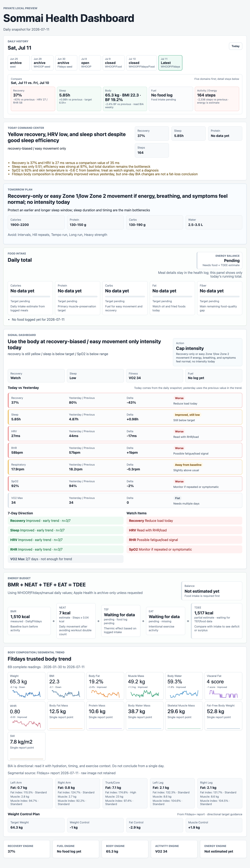Screen dimensions: 250x868
Task: Click the Body 65.3 kg compare card
Action: point(125,99)
